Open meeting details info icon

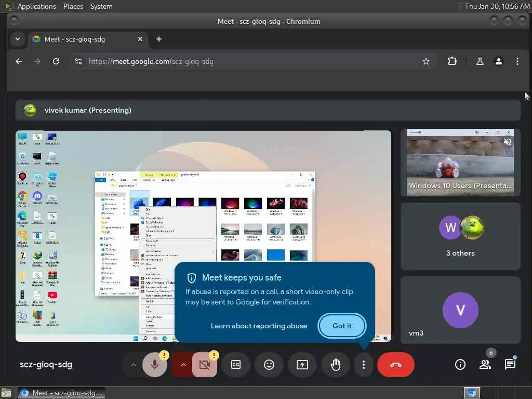coord(460,365)
